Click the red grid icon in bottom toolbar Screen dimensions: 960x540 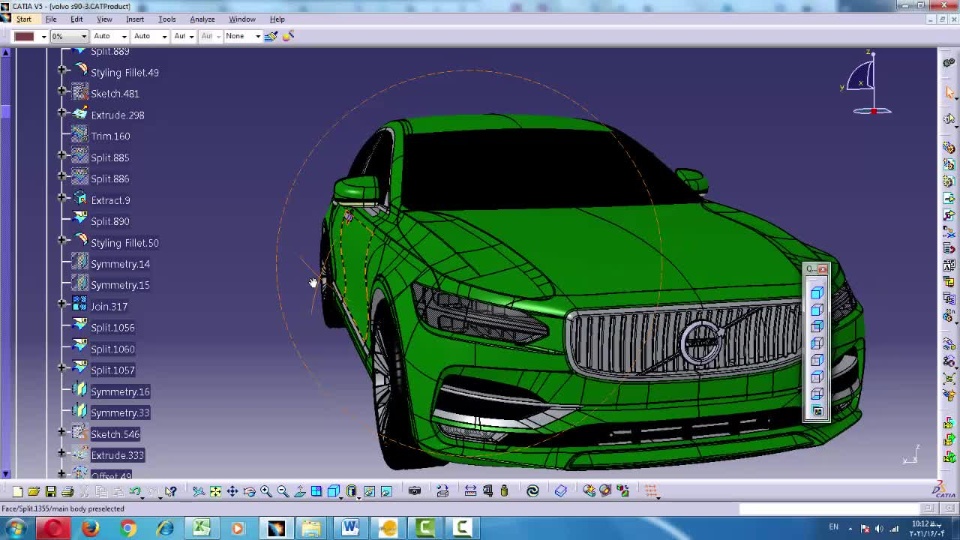(651, 491)
